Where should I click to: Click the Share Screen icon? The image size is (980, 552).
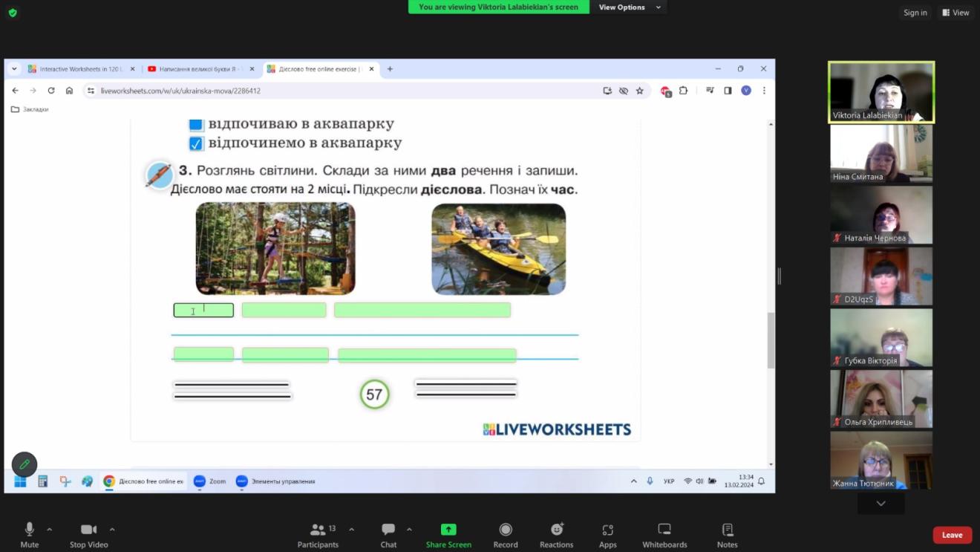[x=448, y=530]
